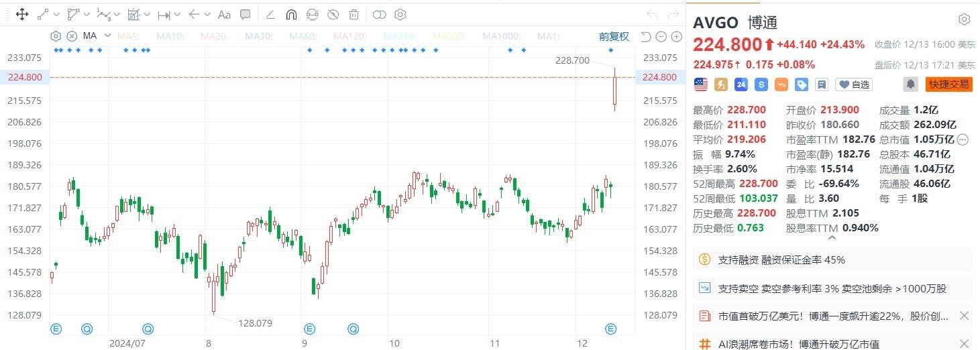
Task: Click the MA5 legend label
Action: coord(128,36)
